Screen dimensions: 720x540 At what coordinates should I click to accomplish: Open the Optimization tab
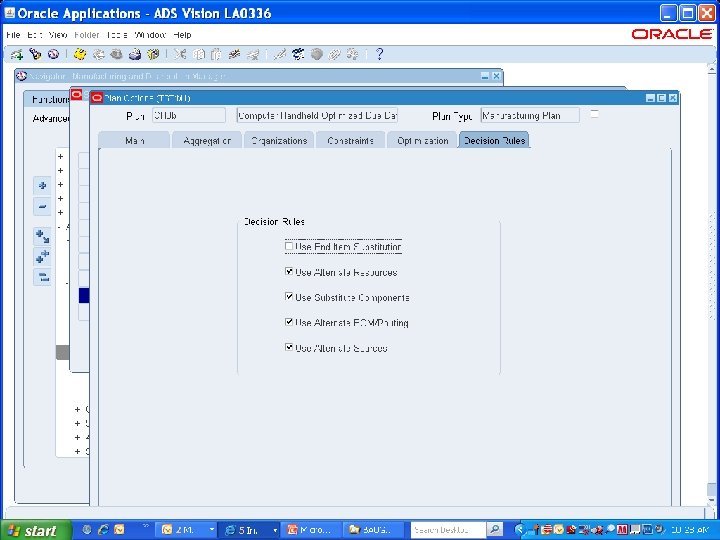pyautogui.click(x=423, y=141)
